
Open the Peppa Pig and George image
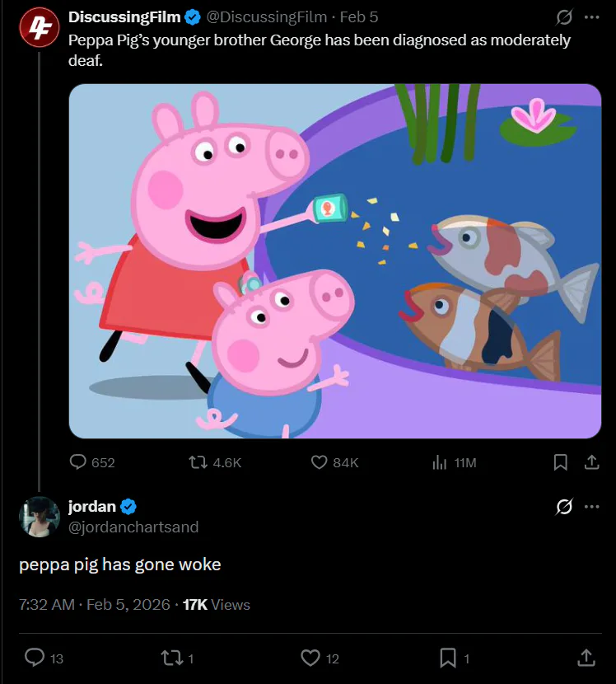pos(335,260)
